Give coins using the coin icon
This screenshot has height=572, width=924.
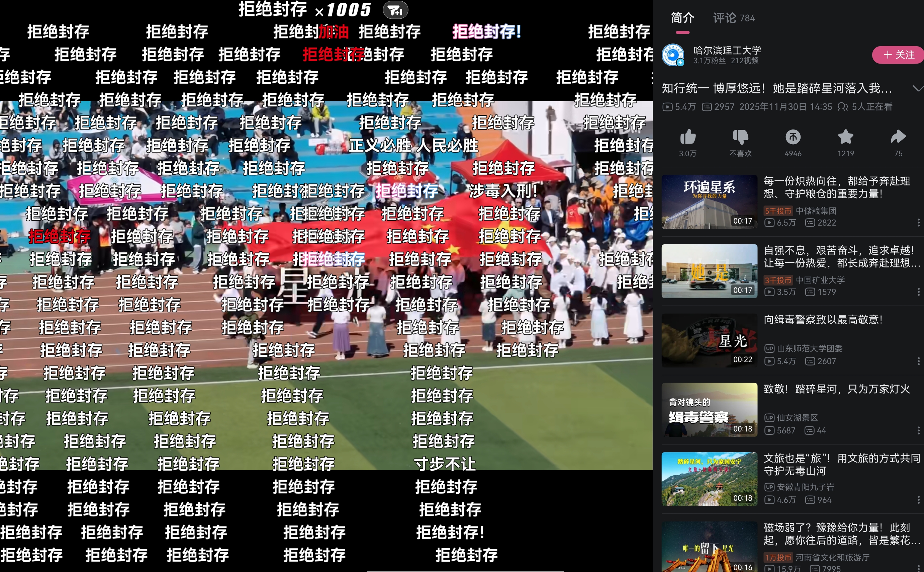793,137
